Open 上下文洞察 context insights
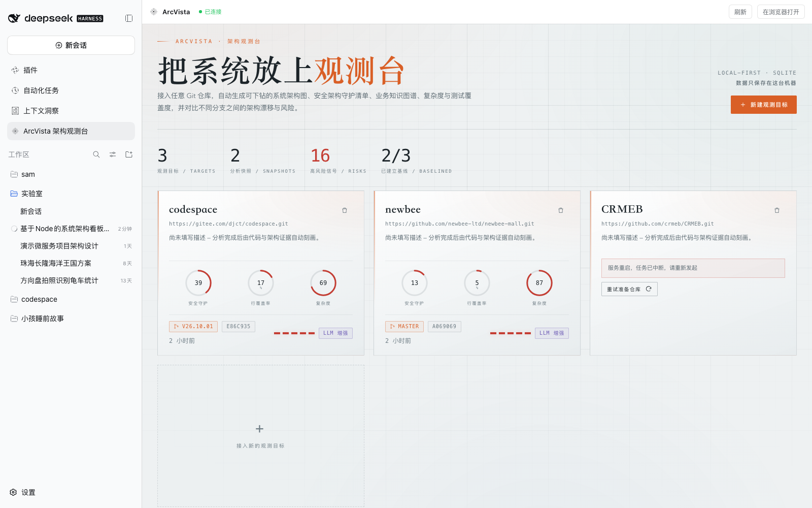Image resolution: width=812 pixels, height=508 pixels. tap(71, 111)
